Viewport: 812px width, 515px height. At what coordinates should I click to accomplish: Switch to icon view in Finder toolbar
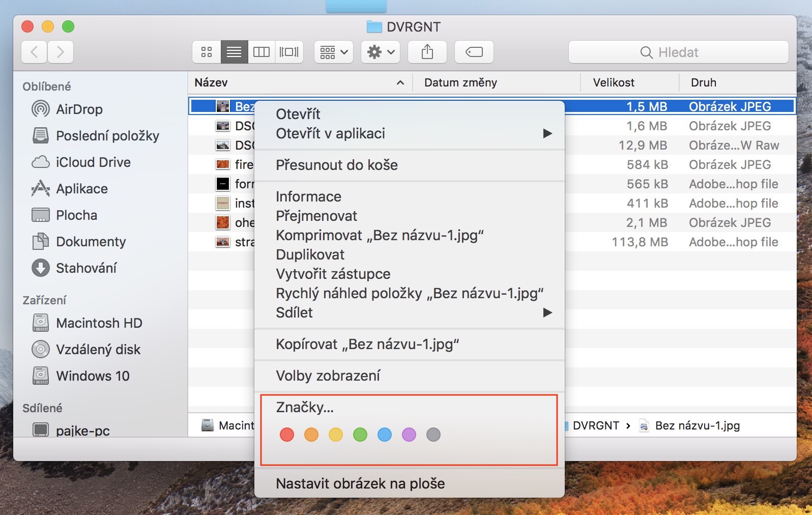[x=207, y=52]
